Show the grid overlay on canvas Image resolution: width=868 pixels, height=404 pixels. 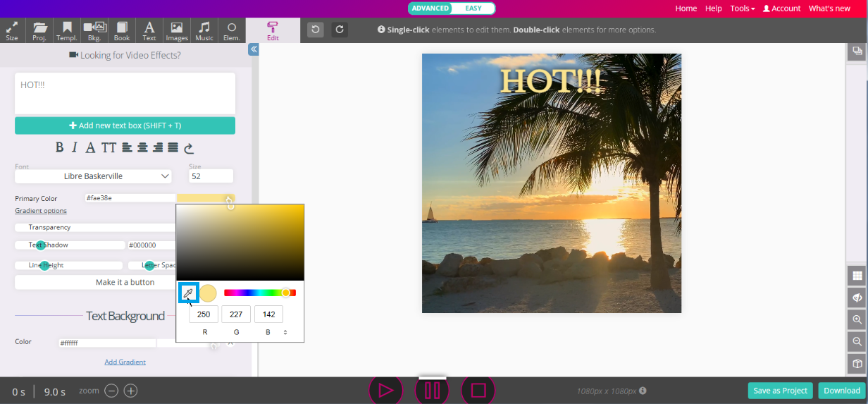point(857,276)
